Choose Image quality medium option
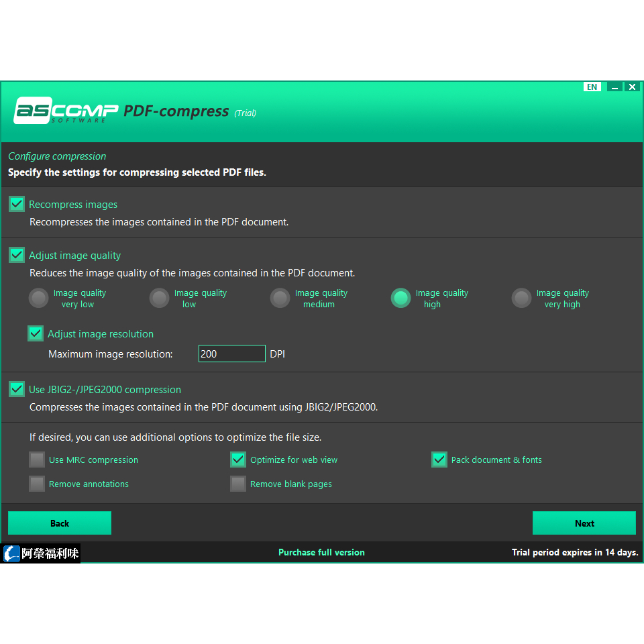The image size is (644, 644). [x=280, y=298]
